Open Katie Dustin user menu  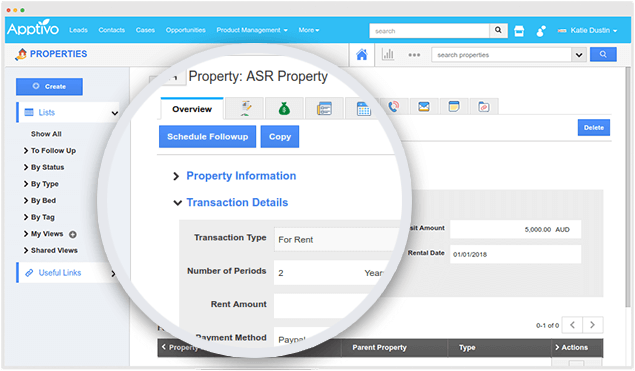click(587, 30)
